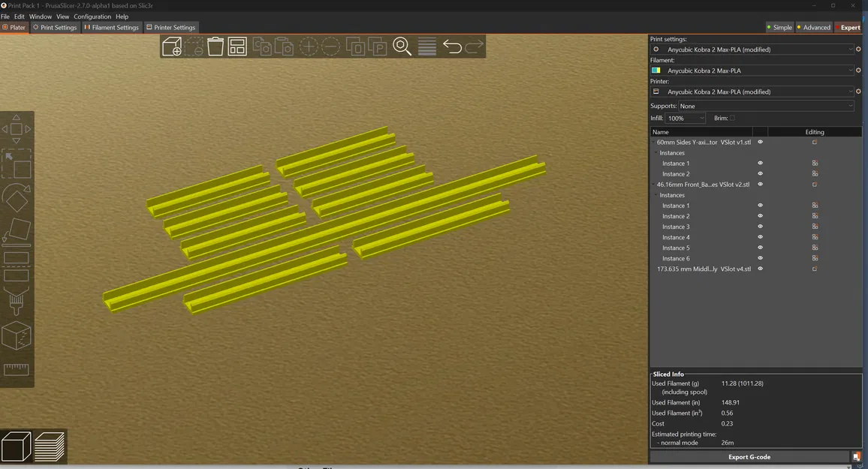The width and height of the screenshot is (868, 469).
Task: Add an instance with the plus circle
Action: (309, 47)
